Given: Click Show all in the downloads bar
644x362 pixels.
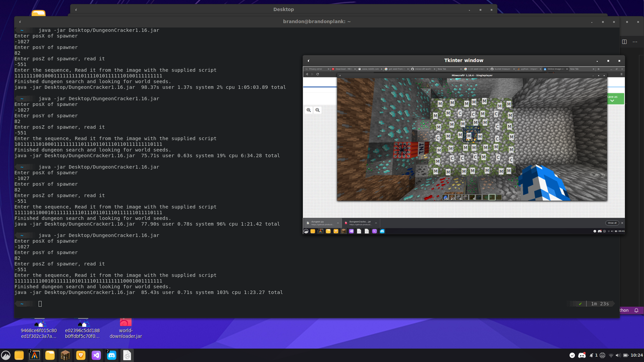Looking at the screenshot, I should pyautogui.click(x=612, y=223).
